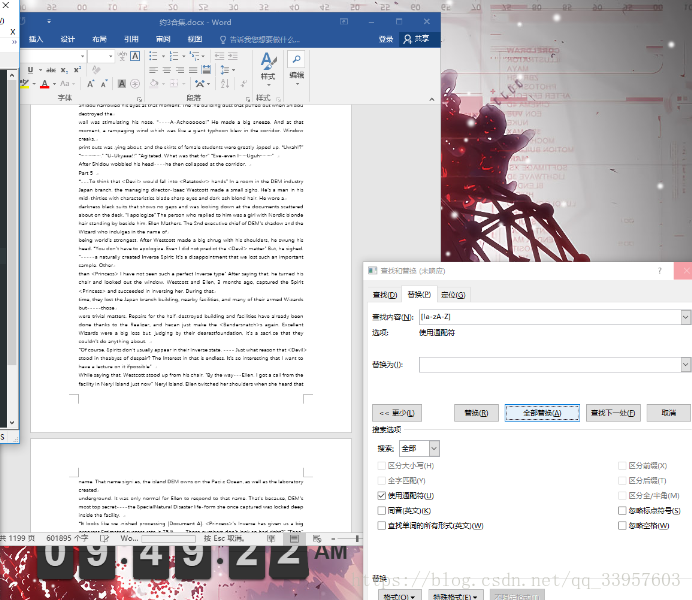Viewport: 692px width, 600px height.
Task: Check the ignore white-space checkbox
Action: (x=622, y=525)
